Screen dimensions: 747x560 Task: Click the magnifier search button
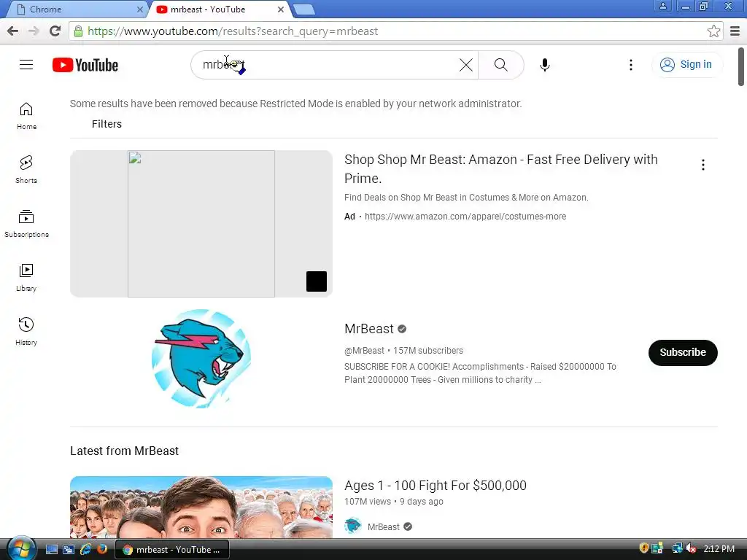(500, 65)
